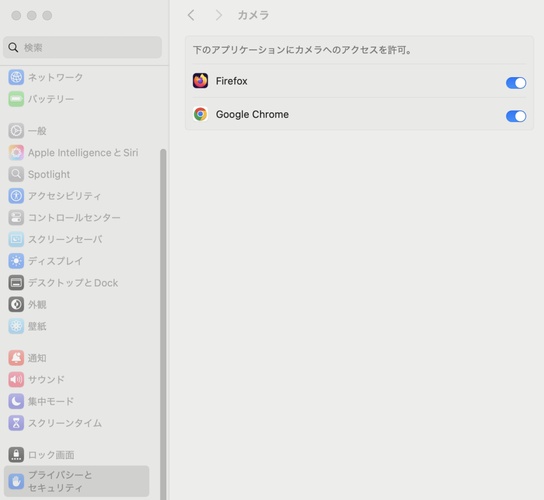Click the コントロールセンター icon

16,218
